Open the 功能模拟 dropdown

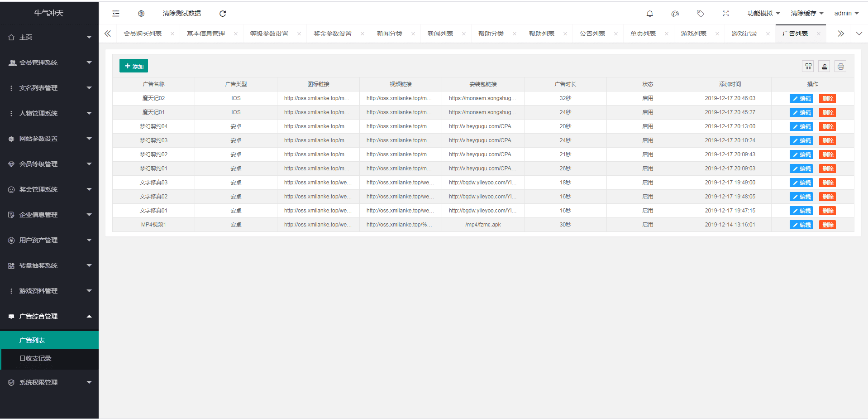click(x=763, y=14)
